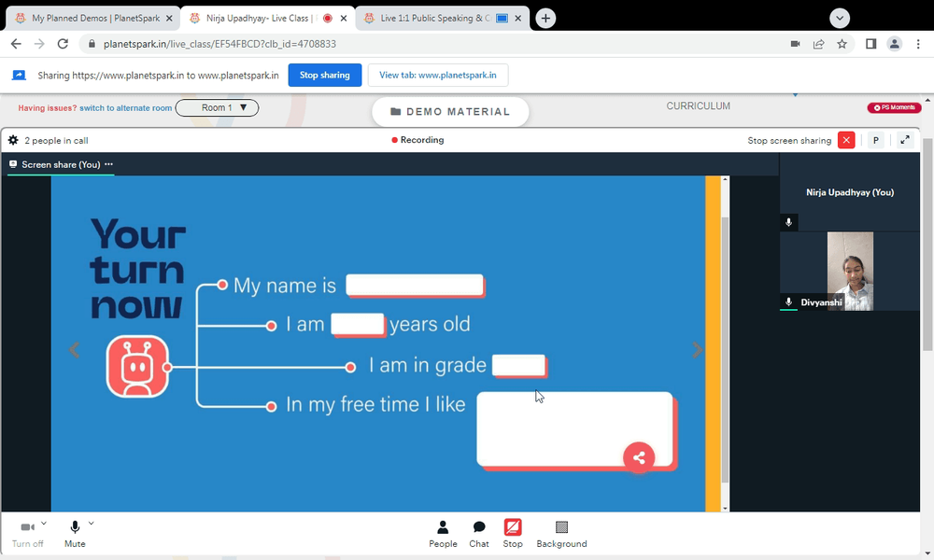Stop screen share from bottom toolbar
This screenshot has height=560, width=934.
click(x=512, y=534)
